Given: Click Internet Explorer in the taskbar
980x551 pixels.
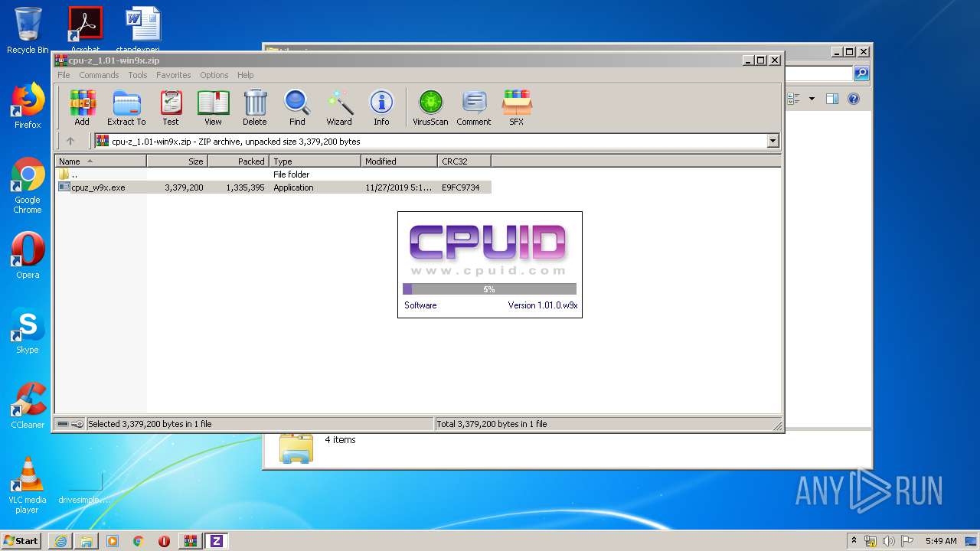Looking at the screenshot, I should pyautogui.click(x=60, y=541).
